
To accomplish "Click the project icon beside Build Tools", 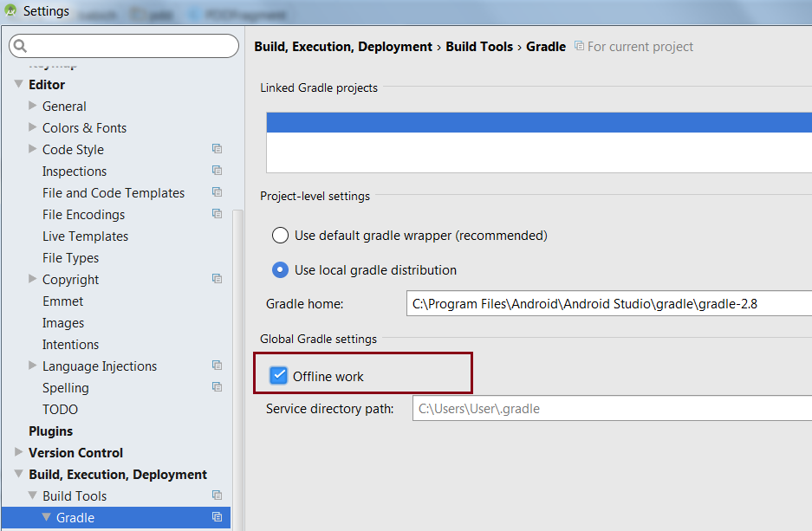I will pyautogui.click(x=217, y=495).
